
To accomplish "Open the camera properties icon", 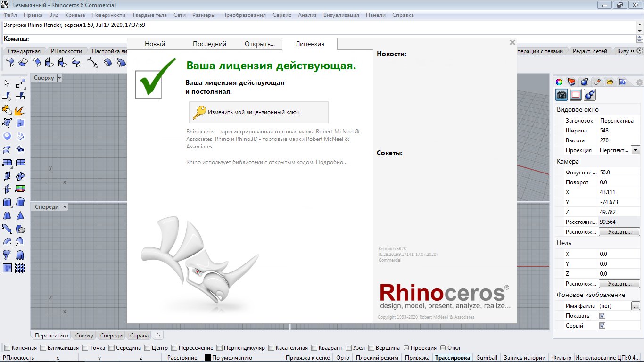I will (x=561, y=95).
